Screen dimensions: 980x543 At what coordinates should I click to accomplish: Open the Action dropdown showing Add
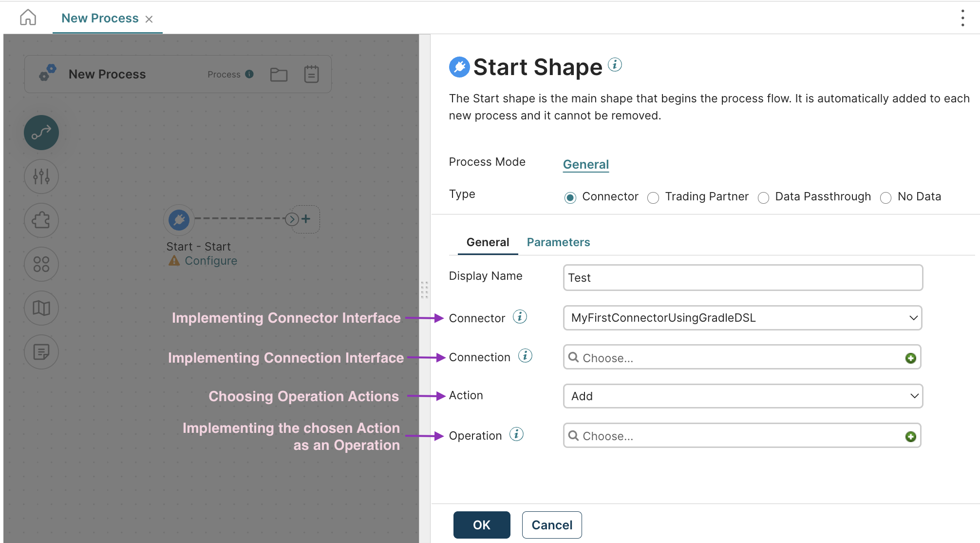pyautogui.click(x=742, y=396)
